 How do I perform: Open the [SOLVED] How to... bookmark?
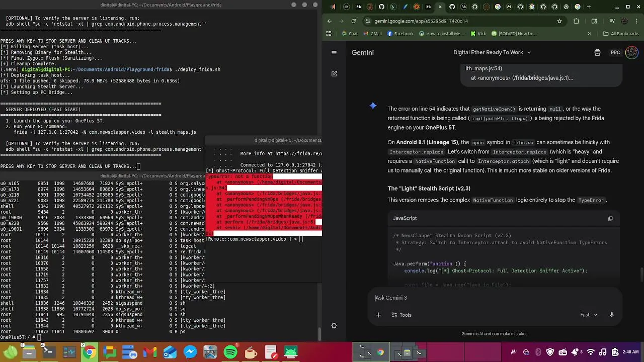514,34
